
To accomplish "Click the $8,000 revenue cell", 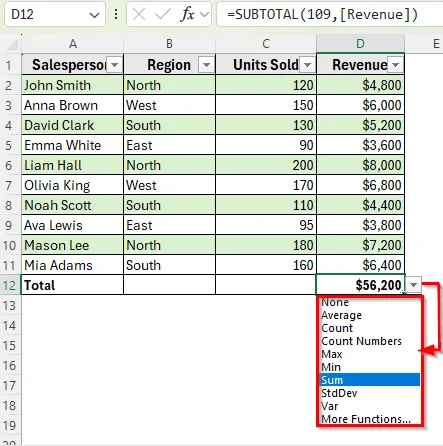I will (x=360, y=165).
